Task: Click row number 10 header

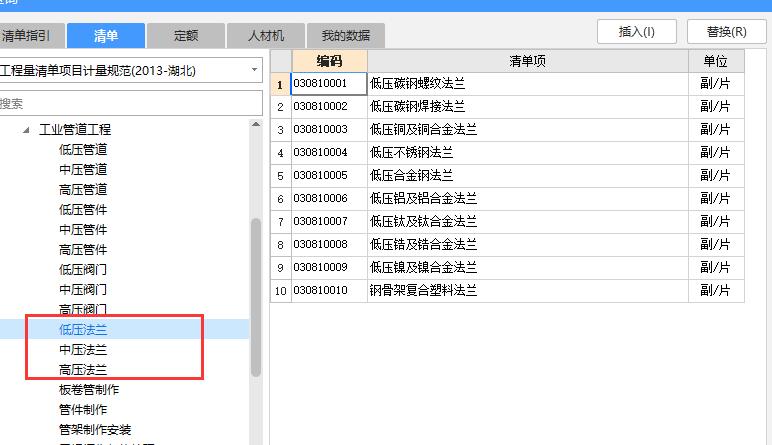Action: tap(281, 291)
